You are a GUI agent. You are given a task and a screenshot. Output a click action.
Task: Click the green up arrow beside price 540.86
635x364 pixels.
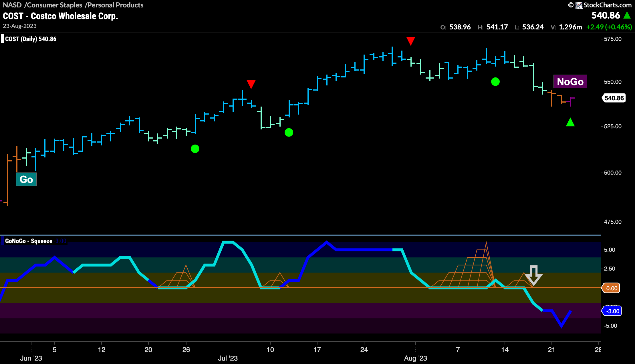click(x=627, y=15)
